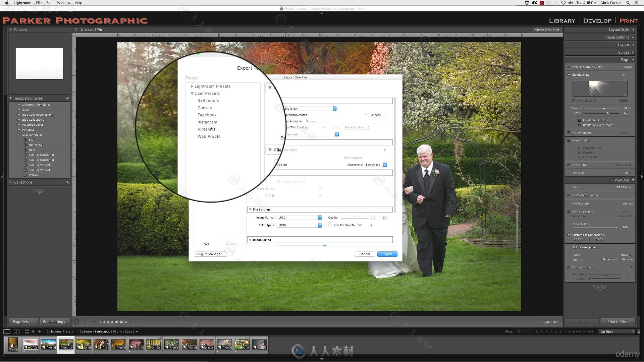The width and height of the screenshot is (644, 362).
Task: Expand Lightroom Presets in export dialog
Action: pyautogui.click(x=192, y=86)
